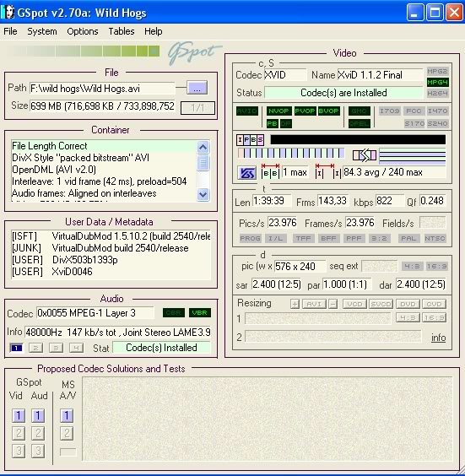Click the S240 colorimetry indicator
This screenshot has width=465, height=476.
click(x=437, y=123)
